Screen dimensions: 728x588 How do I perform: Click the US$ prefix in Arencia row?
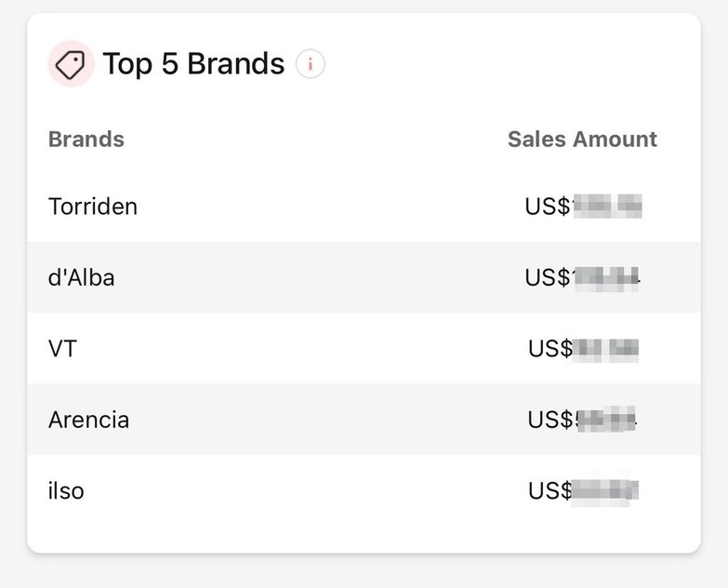(x=550, y=420)
